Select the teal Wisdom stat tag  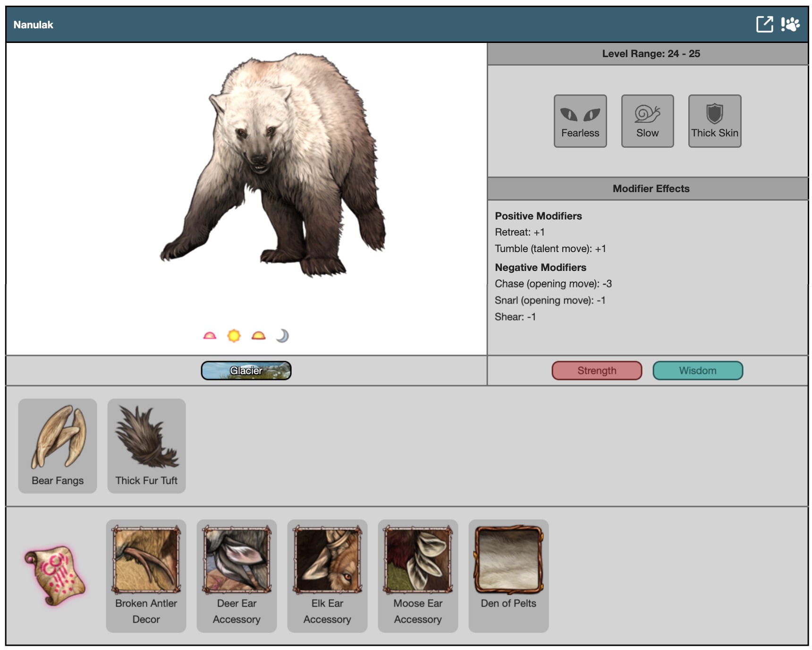697,371
